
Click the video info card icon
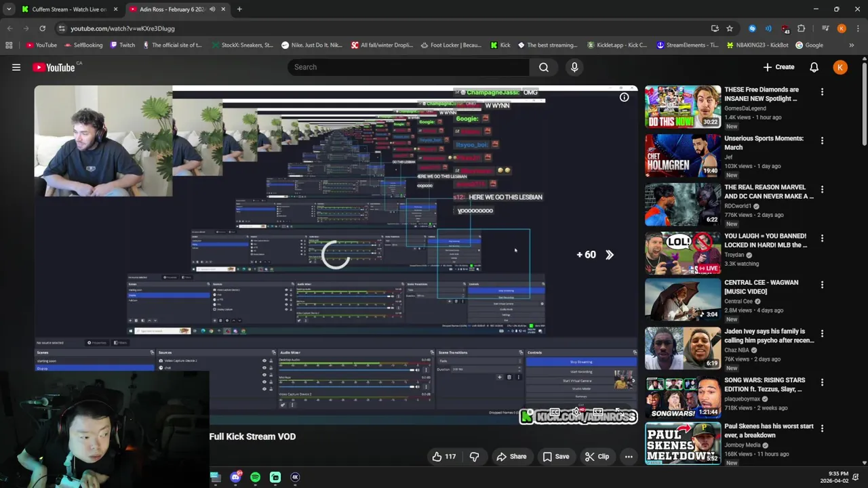624,98
